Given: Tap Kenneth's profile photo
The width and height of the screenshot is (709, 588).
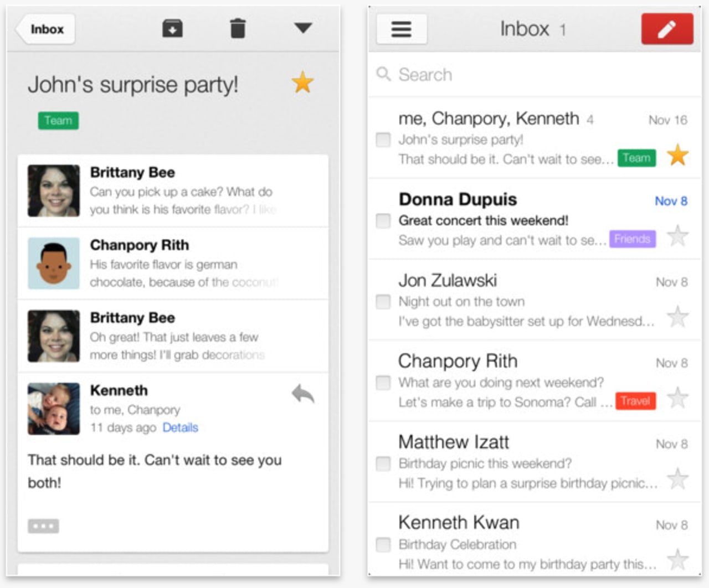Looking at the screenshot, I should pos(54,409).
